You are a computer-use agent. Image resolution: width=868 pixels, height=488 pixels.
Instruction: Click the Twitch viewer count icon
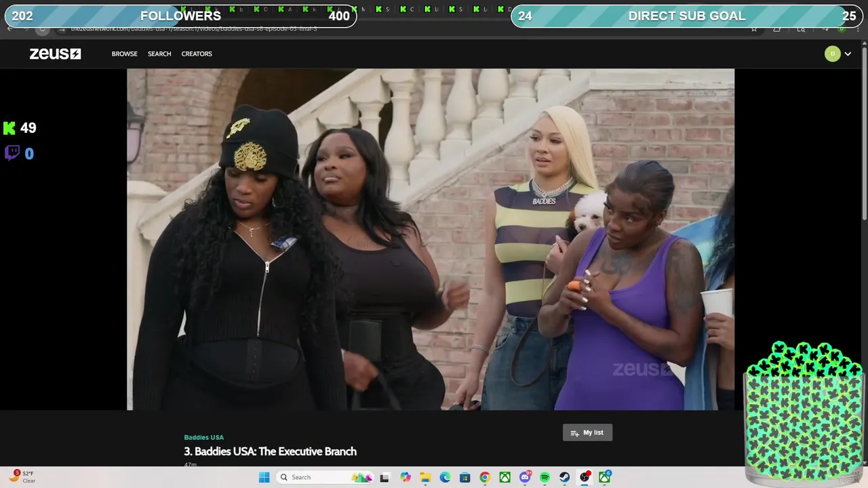point(12,153)
